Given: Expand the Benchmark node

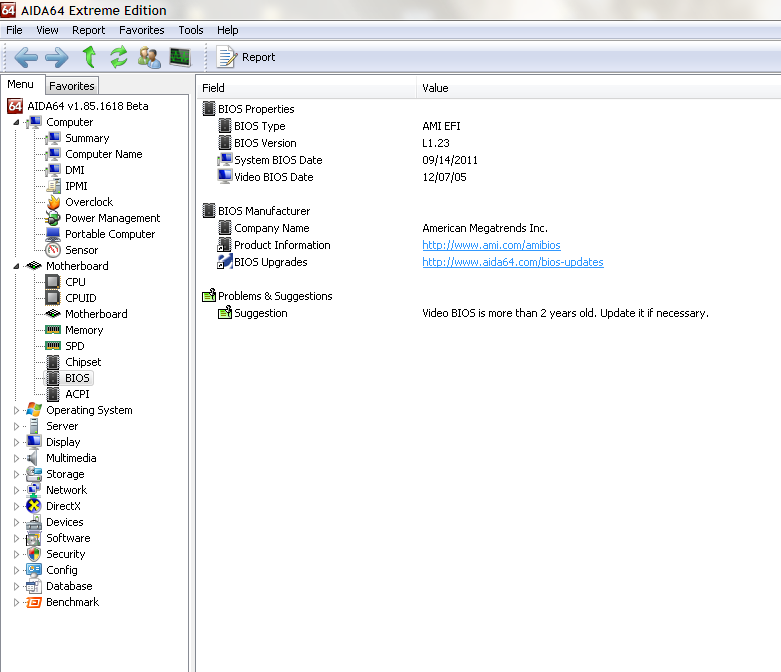Looking at the screenshot, I should [16, 602].
